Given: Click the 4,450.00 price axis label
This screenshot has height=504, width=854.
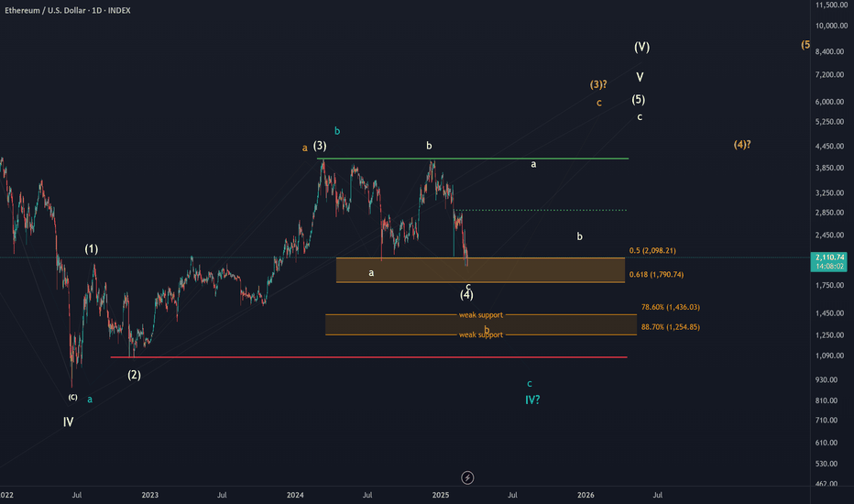Looking at the screenshot, I should [x=829, y=146].
